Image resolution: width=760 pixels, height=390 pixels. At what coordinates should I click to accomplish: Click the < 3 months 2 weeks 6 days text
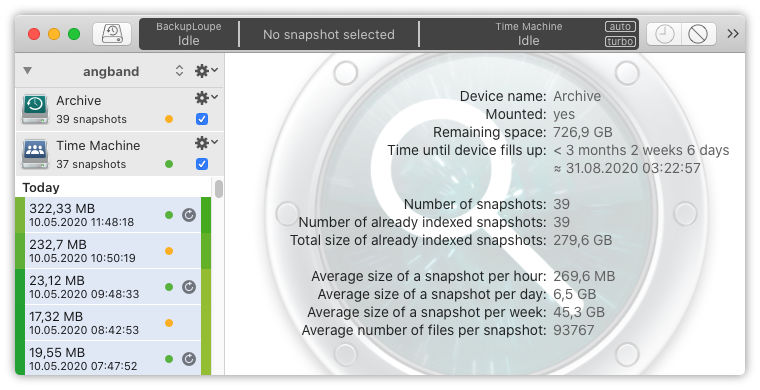641,150
